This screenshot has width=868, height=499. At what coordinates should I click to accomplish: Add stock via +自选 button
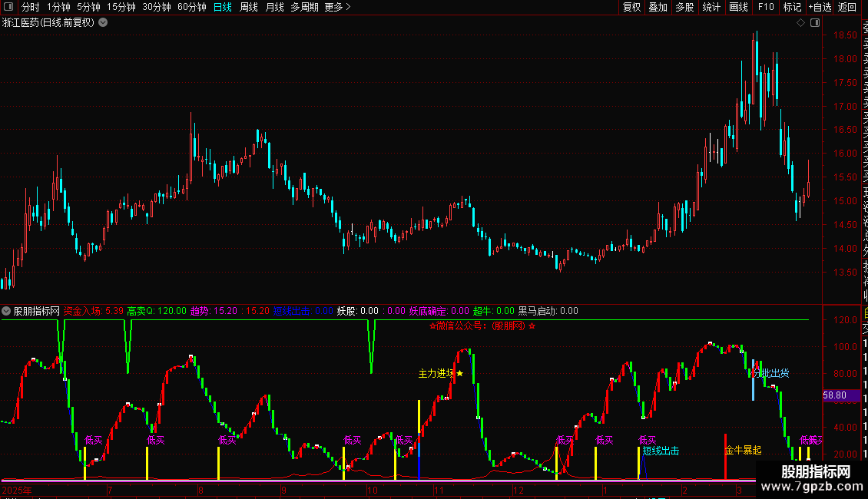click(x=820, y=7)
